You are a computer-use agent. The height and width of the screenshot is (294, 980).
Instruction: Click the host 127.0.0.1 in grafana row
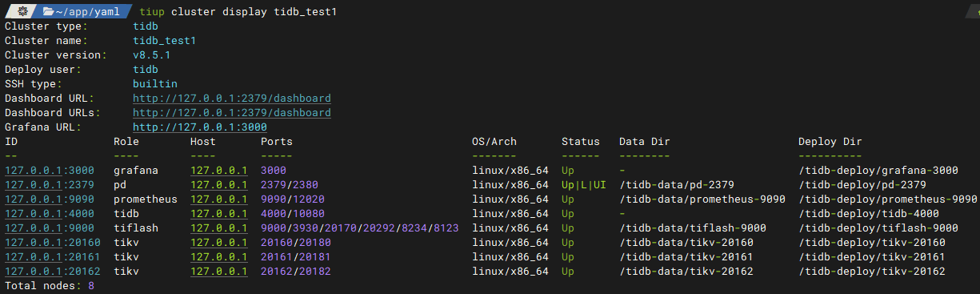(x=219, y=171)
